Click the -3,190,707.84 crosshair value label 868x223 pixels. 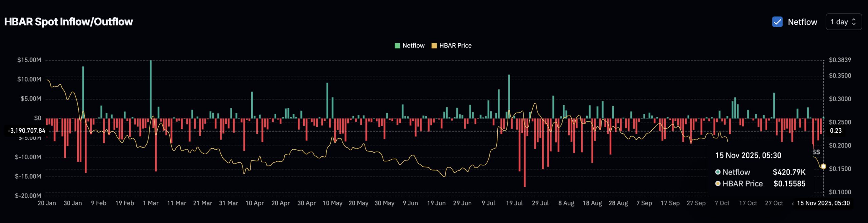point(26,131)
